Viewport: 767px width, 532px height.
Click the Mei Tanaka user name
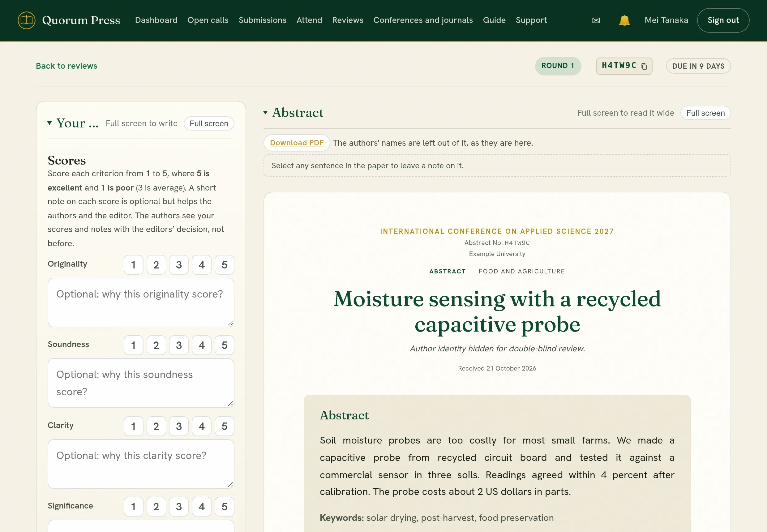(666, 20)
